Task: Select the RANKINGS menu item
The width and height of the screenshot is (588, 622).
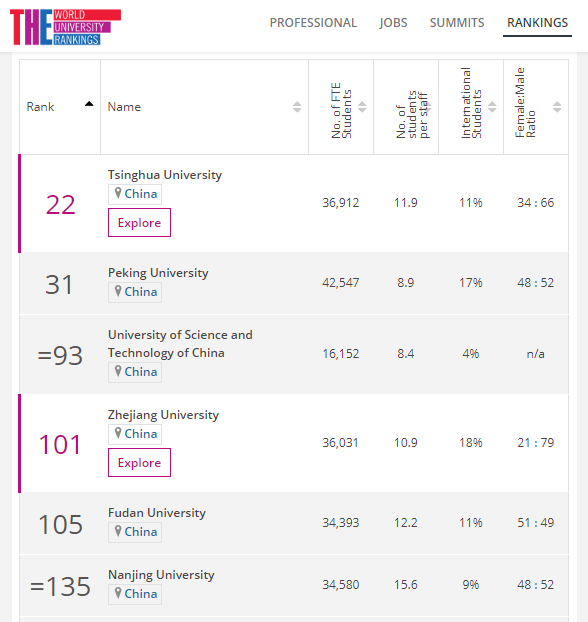Action: [x=538, y=23]
